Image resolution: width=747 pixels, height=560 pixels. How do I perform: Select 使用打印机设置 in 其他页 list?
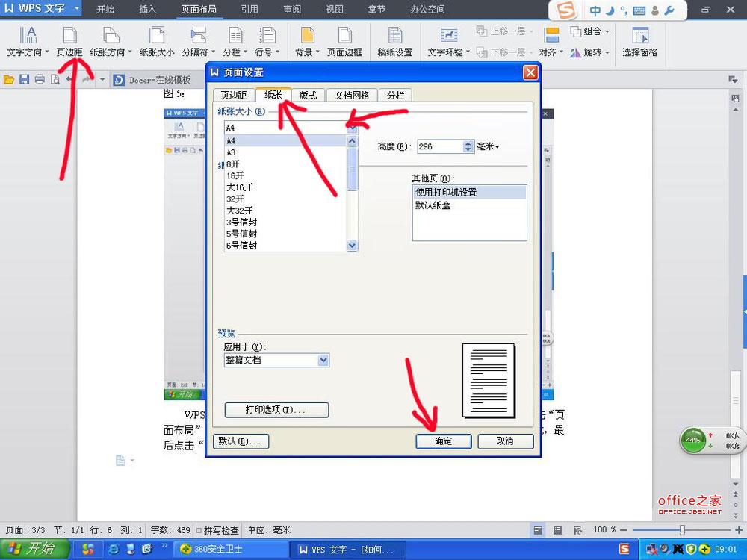[x=469, y=193]
